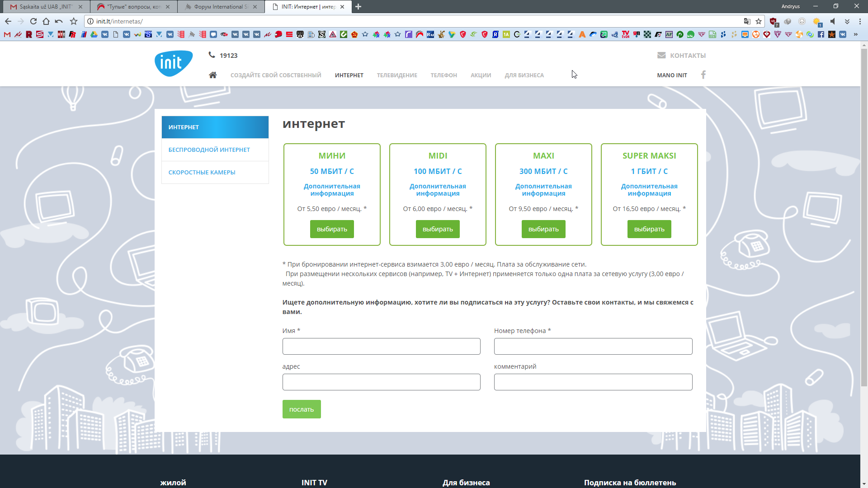868x488 pixels.
Task: Open МИНИ plan Дополнительная информация link
Action: click(332, 190)
